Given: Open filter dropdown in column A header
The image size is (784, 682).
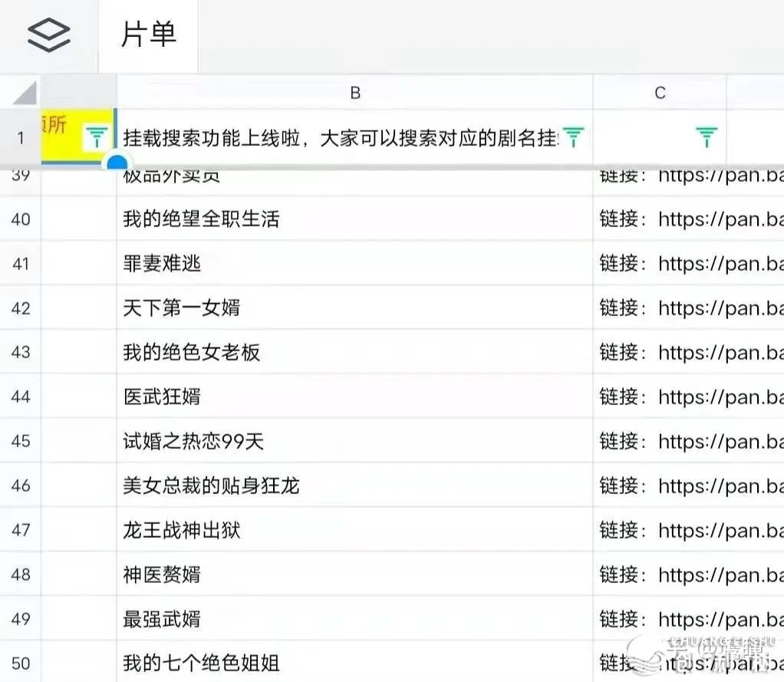Looking at the screenshot, I should click(96, 138).
